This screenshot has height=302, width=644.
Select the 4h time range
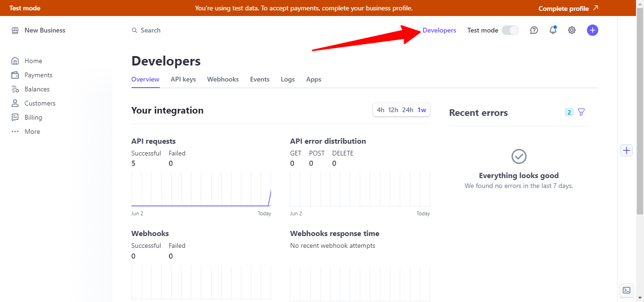tap(380, 110)
